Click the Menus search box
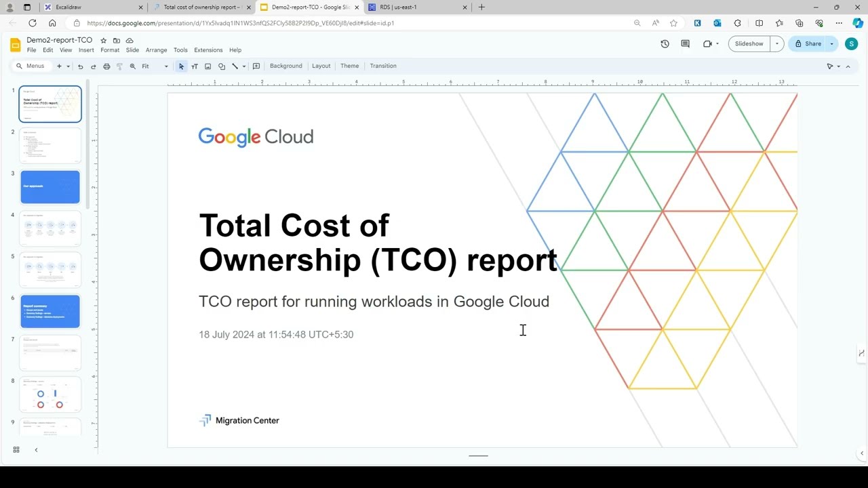 (x=31, y=66)
